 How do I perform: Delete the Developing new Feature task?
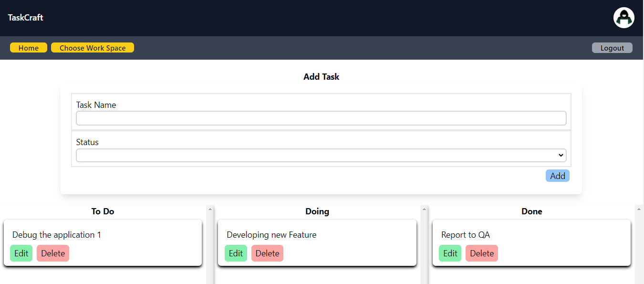pyautogui.click(x=267, y=253)
